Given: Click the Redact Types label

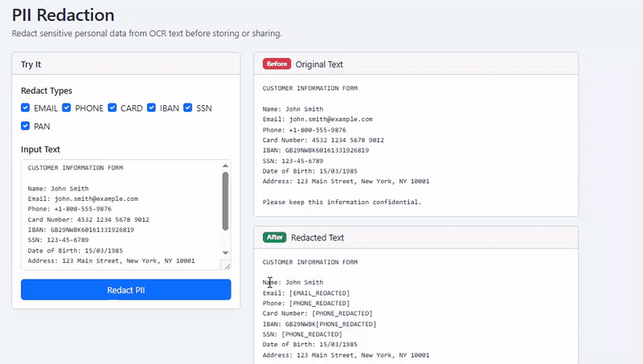Looking at the screenshot, I should click(x=47, y=91).
